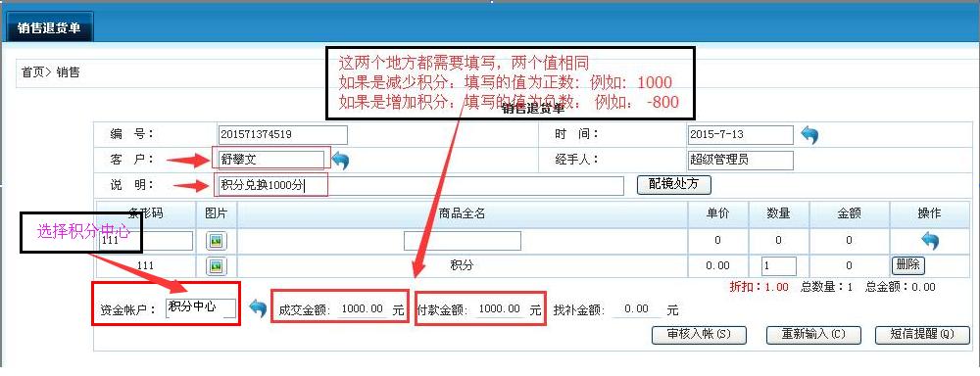The height and width of the screenshot is (376, 980).
Task: Click the 资金帐户 field 积分中心
Action: (x=201, y=308)
